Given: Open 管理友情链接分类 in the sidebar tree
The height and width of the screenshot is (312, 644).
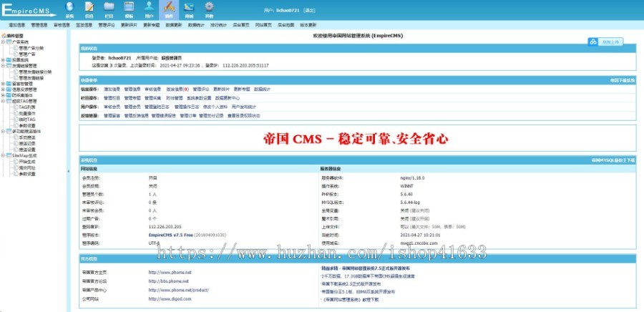Looking at the screenshot, I should (x=35, y=72).
